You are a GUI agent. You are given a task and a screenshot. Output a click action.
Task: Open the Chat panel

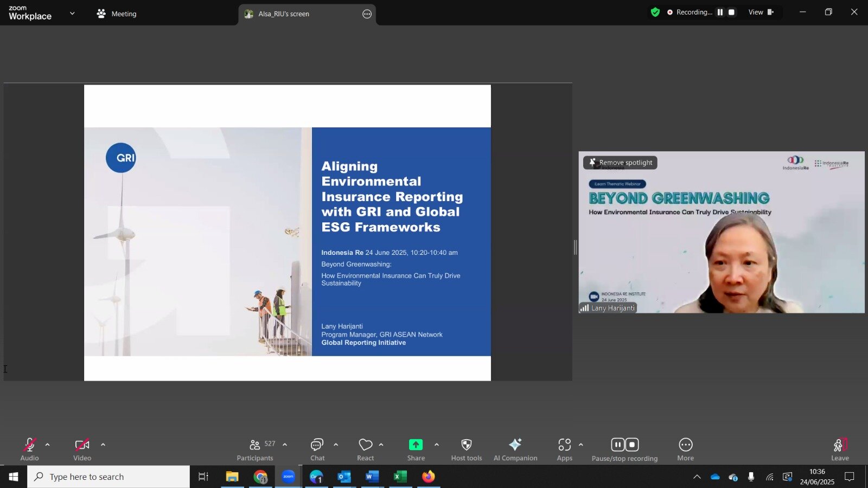(x=317, y=450)
